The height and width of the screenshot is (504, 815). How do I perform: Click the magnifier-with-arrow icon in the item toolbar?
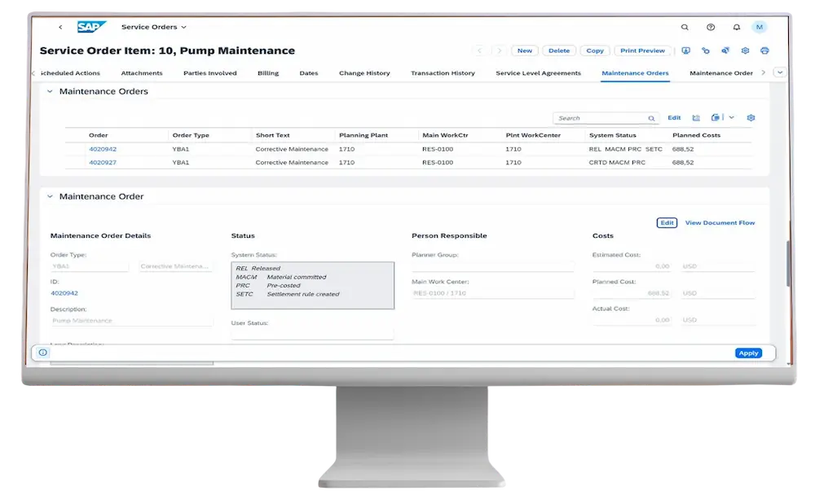[x=725, y=50]
